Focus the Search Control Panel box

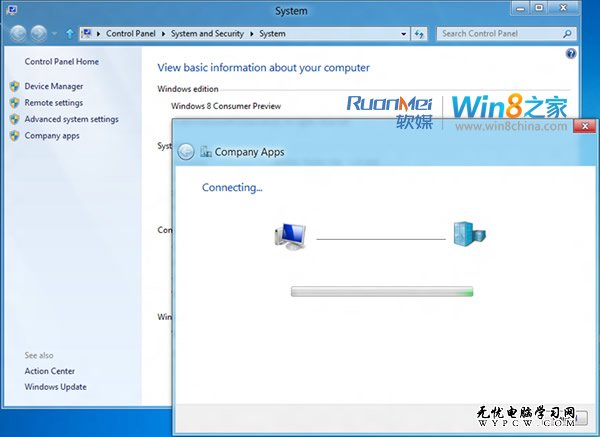pyautogui.click(x=506, y=34)
